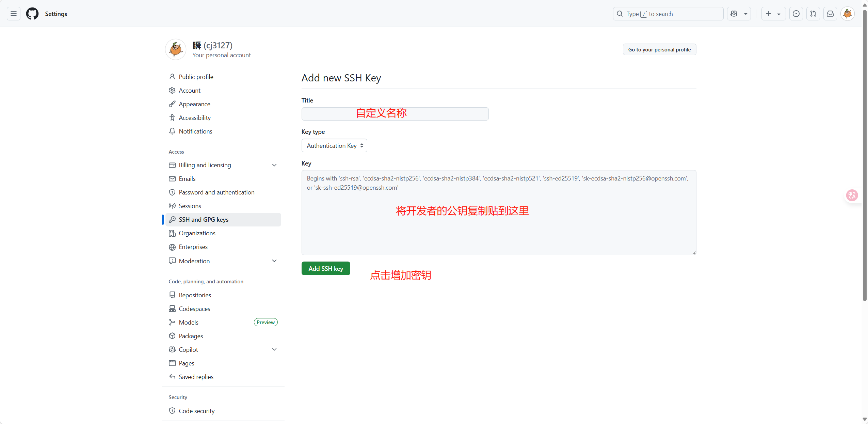
Task: Open Codespaces settings
Action: 223,309
